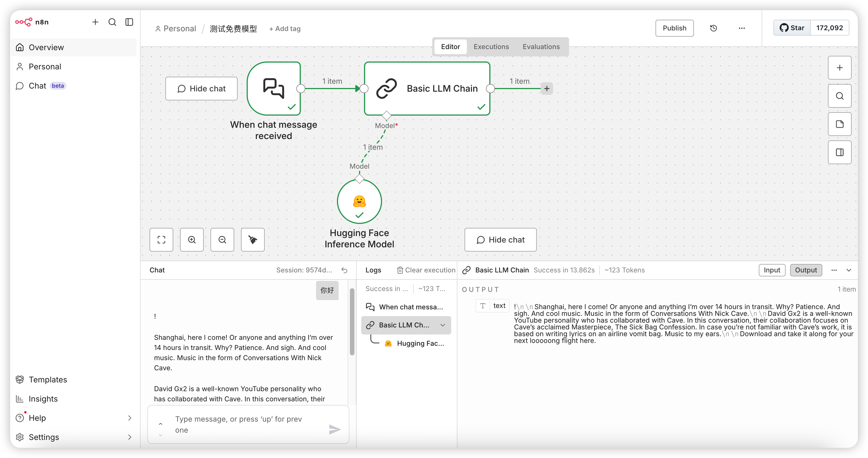Send the chat message arrow icon
Image resolution: width=868 pixels, height=458 pixels.
click(x=334, y=429)
